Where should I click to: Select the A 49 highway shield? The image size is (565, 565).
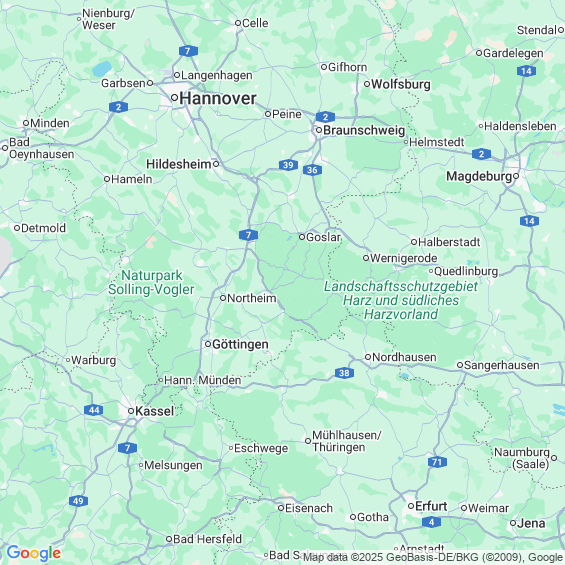click(x=78, y=501)
